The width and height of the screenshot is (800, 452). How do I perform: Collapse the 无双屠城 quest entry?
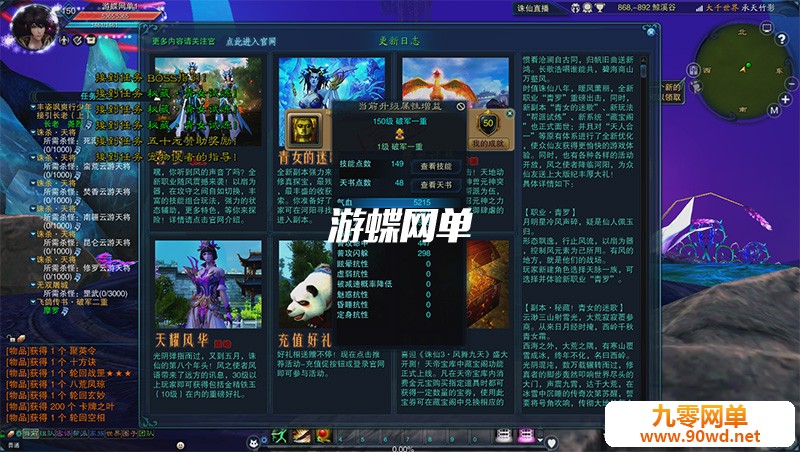coord(33,285)
